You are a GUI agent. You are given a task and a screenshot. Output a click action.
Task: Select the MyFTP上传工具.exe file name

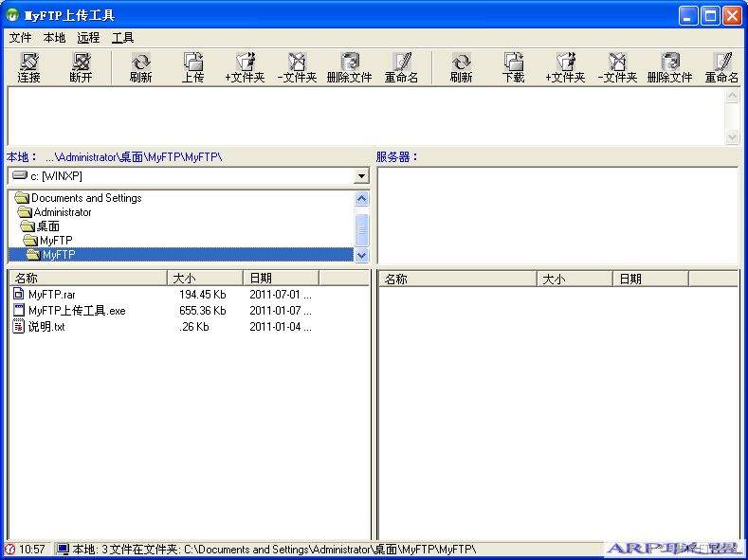77,311
